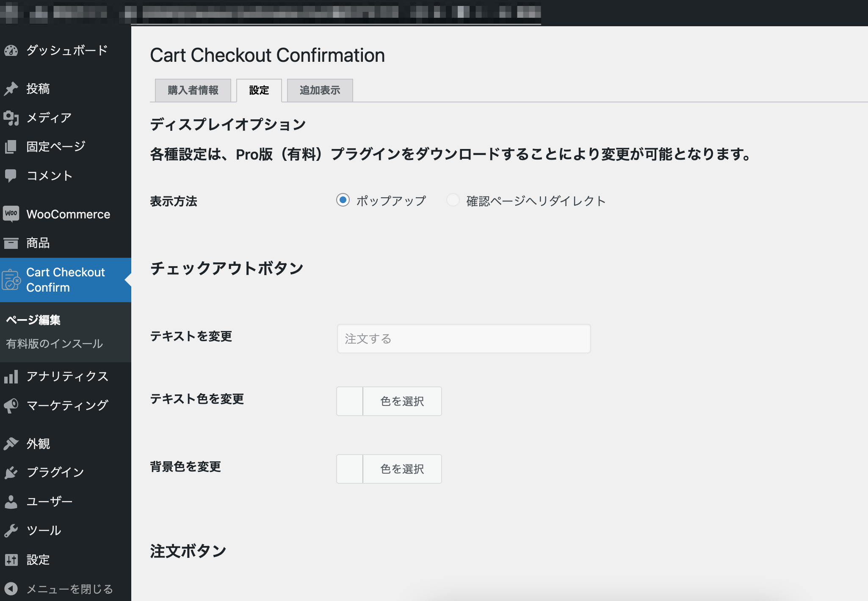Open the 購入者情報 tab

pyautogui.click(x=193, y=90)
